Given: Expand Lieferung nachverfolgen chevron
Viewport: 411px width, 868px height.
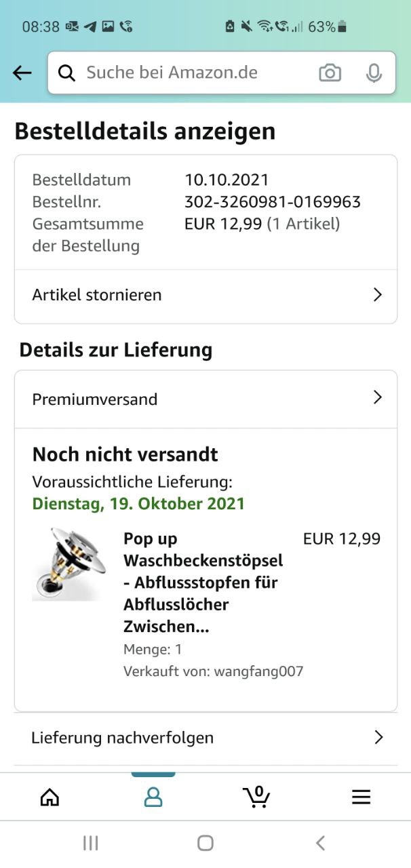Looking at the screenshot, I should [378, 737].
